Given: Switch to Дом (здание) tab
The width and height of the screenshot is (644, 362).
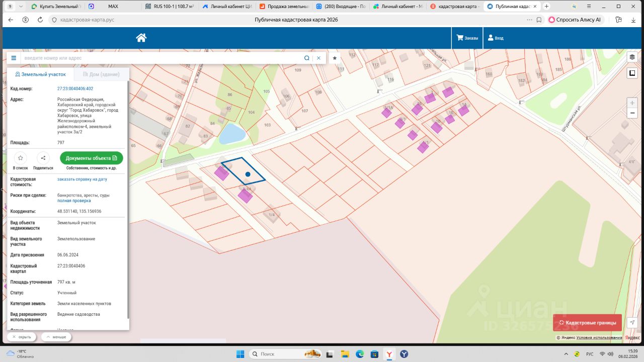Looking at the screenshot, I should point(101,74).
